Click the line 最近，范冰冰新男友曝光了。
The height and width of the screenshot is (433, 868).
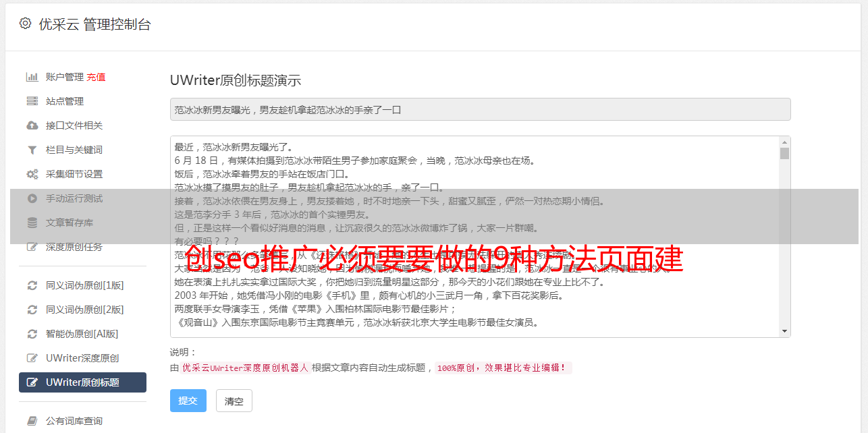(x=236, y=147)
